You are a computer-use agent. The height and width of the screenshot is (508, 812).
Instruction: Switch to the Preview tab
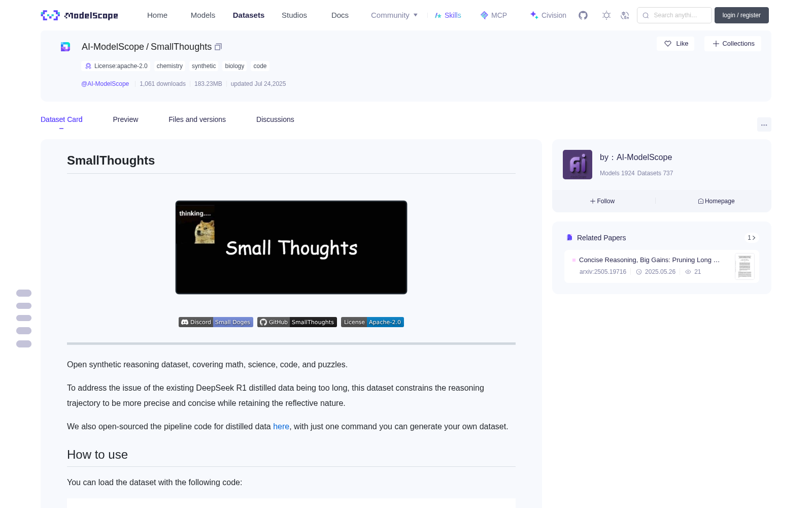coord(125,119)
